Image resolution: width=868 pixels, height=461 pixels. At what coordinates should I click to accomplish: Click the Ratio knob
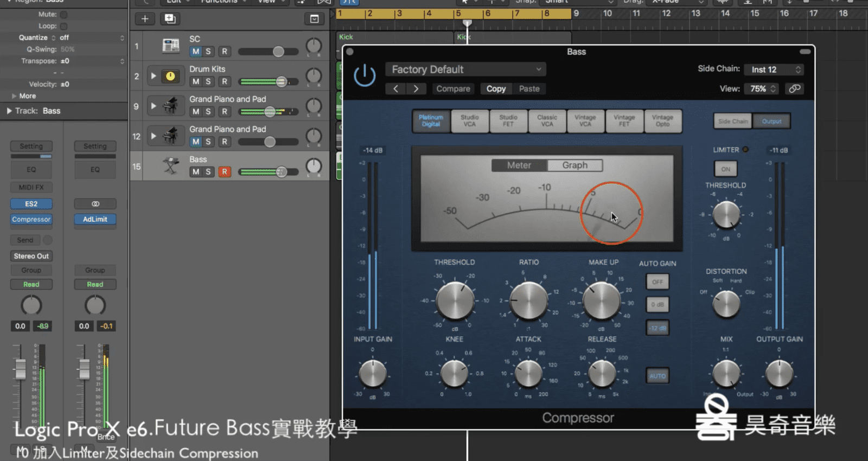click(x=529, y=301)
